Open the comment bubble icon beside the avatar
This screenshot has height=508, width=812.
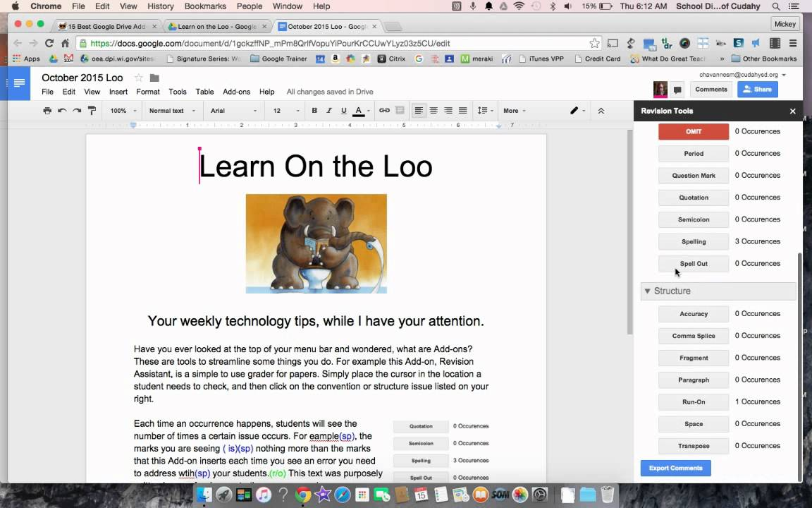pyautogui.click(x=677, y=90)
